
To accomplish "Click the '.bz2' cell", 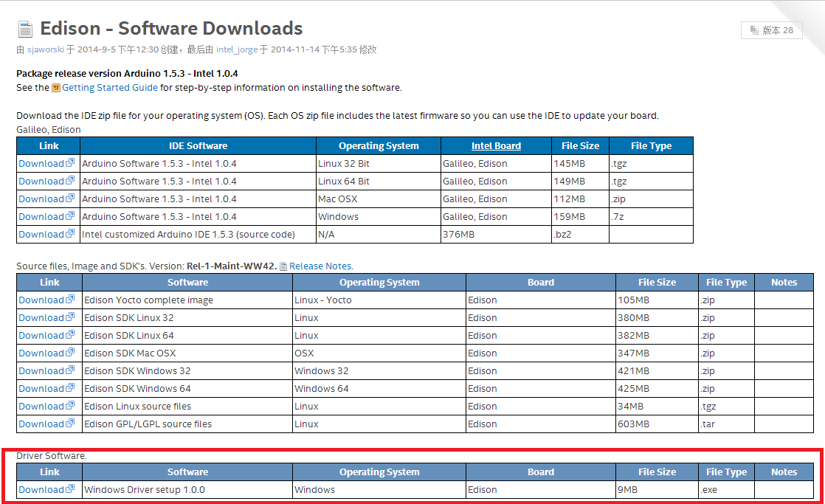I will [580, 234].
